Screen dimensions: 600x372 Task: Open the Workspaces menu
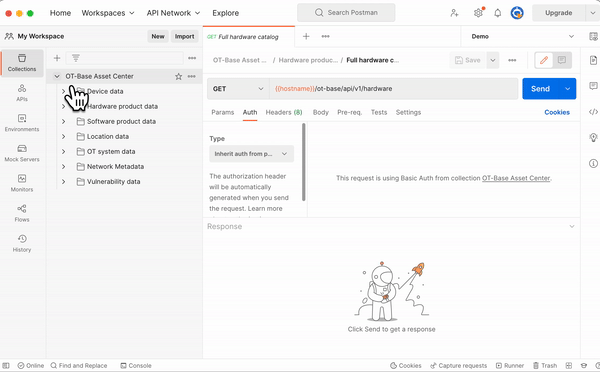click(x=108, y=13)
